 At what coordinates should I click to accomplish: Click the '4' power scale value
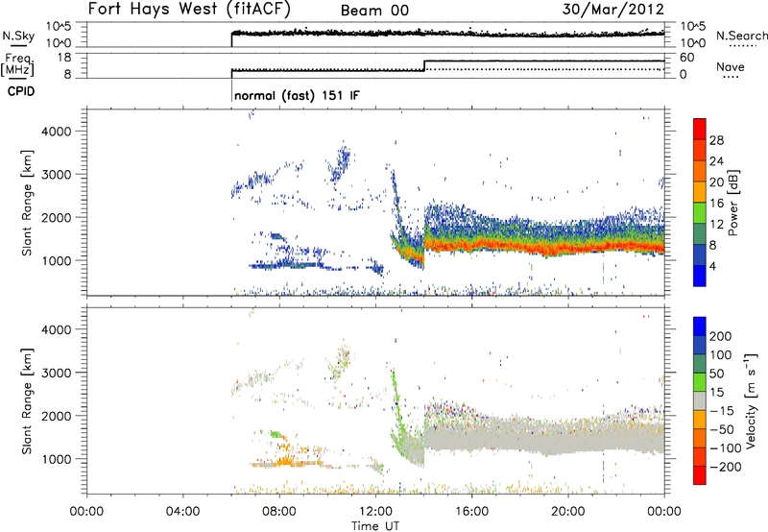click(x=712, y=266)
